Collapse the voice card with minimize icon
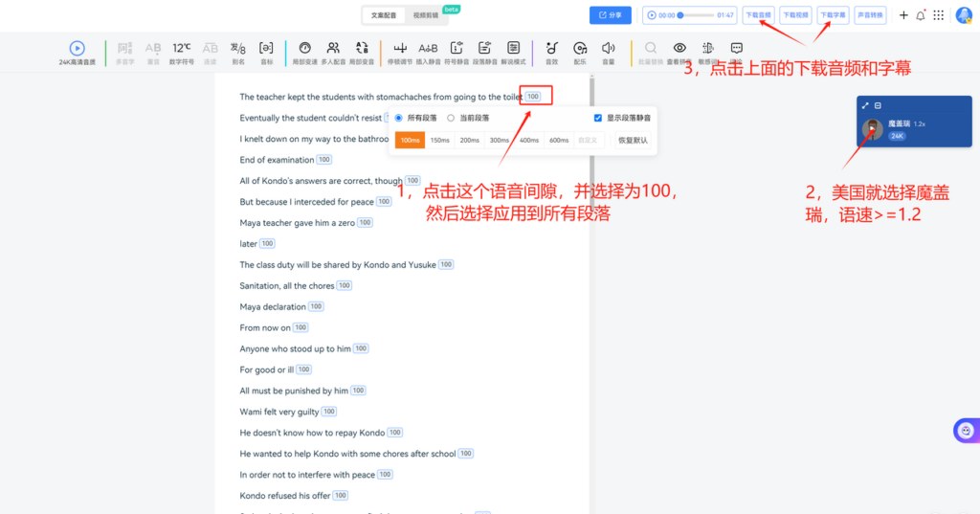The image size is (980, 514). (878, 105)
